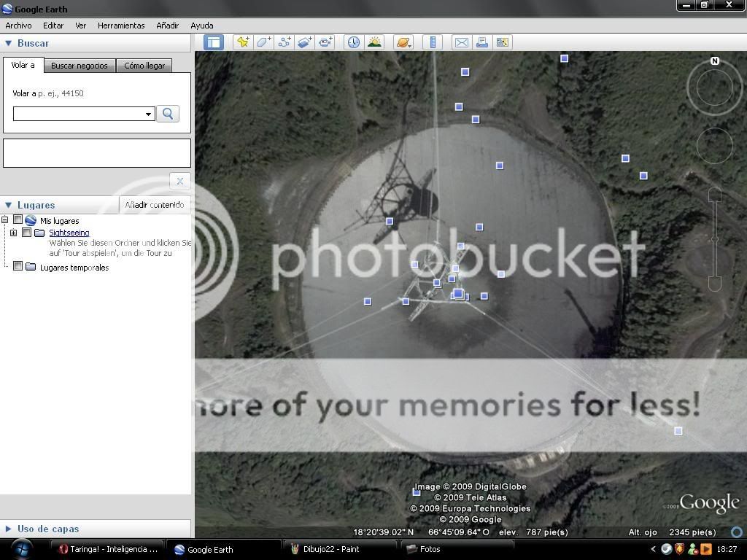Switch to the Taringa! browser taskbar button
747x560 pixels.
pos(107,550)
